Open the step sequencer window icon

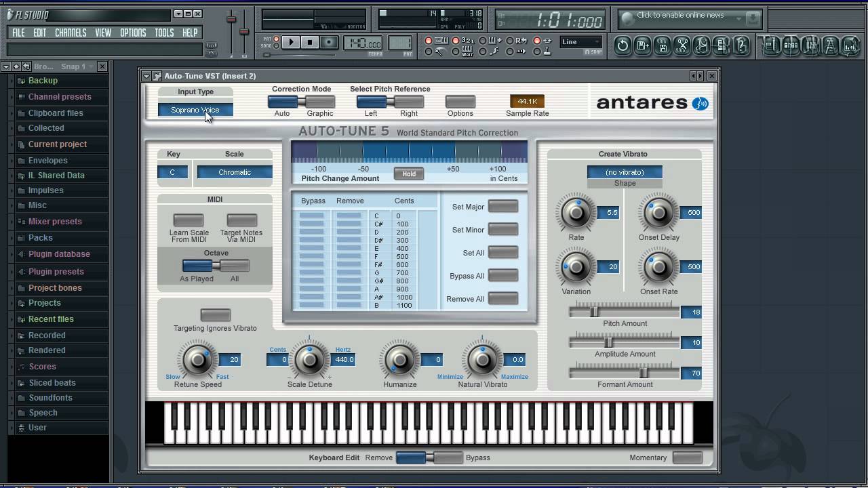tap(791, 45)
